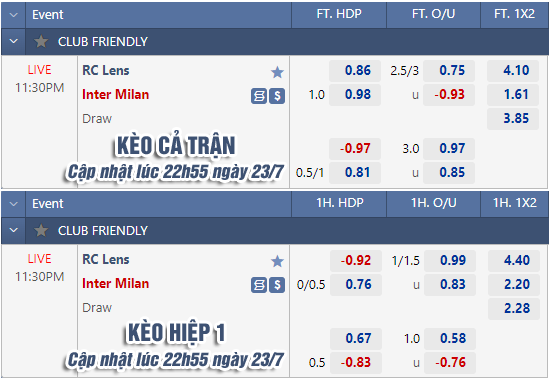
Task: Select first-half handicap odds -0.83
Action: tap(356, 362)
